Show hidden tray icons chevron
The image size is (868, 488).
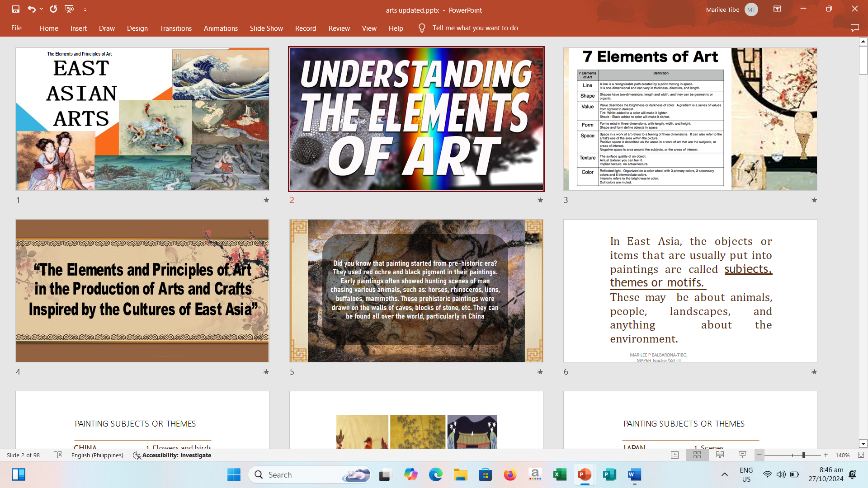click(x=724, y=474)
